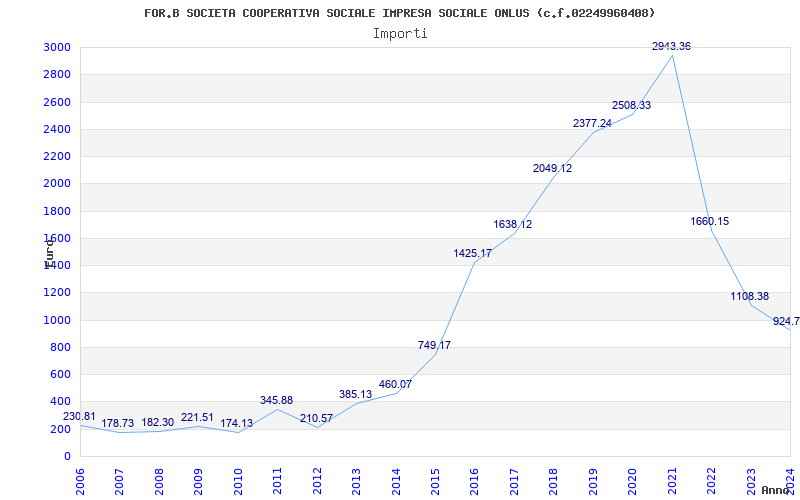
Task: Click the 2377.24 data label
Action: coord(592,123)
